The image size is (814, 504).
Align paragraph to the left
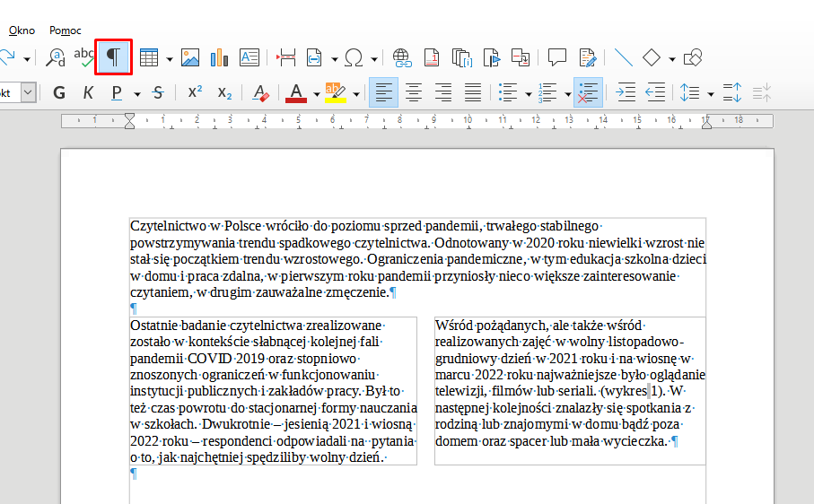coord(383,92)
